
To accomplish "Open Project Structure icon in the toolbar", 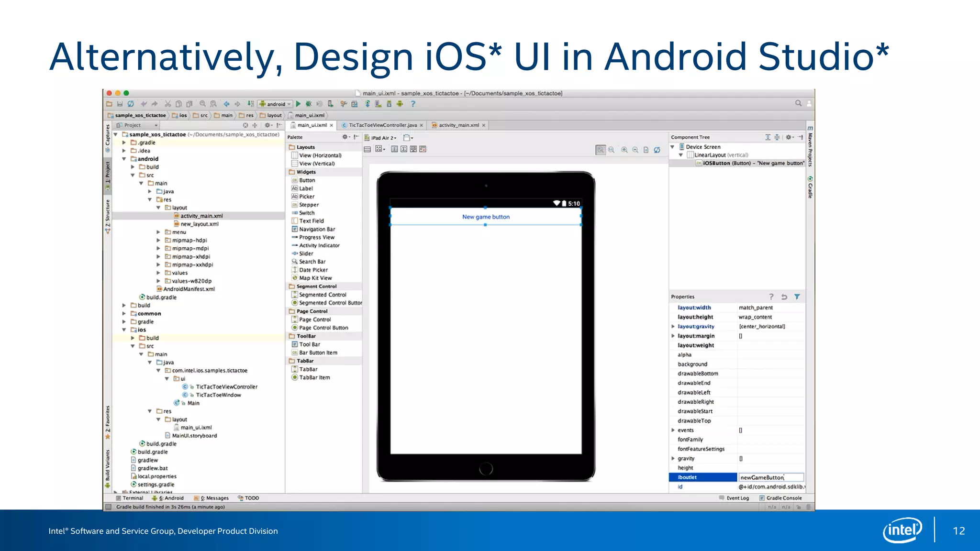I will (355, 104).
